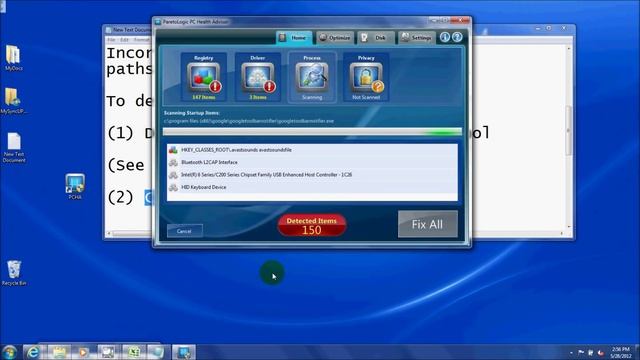Open the Action Center flag icon
This screenshot has height=360, width=640.
point(581,352)
